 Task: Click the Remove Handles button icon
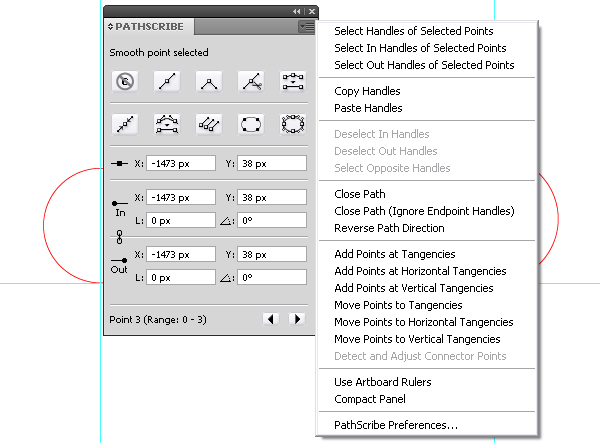click(125, 81)
